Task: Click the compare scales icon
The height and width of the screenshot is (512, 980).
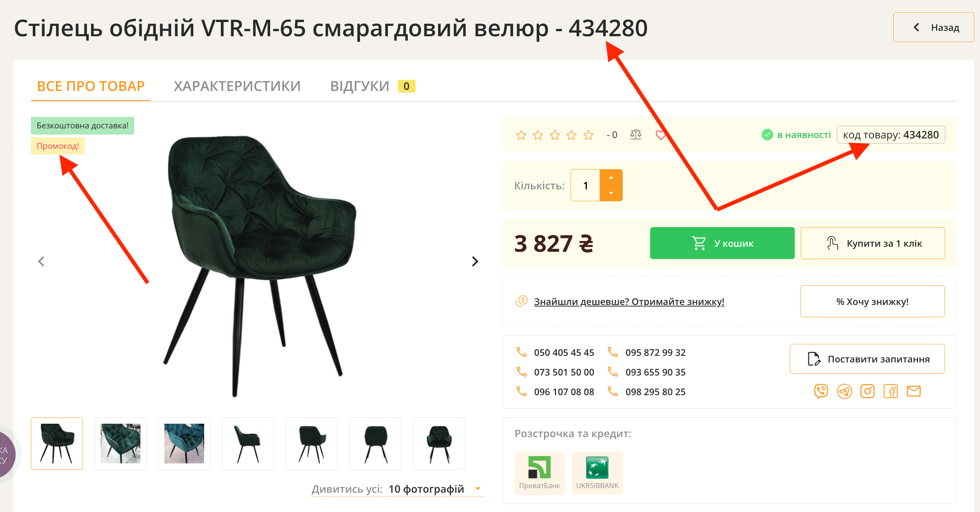Action: (636, 135)
